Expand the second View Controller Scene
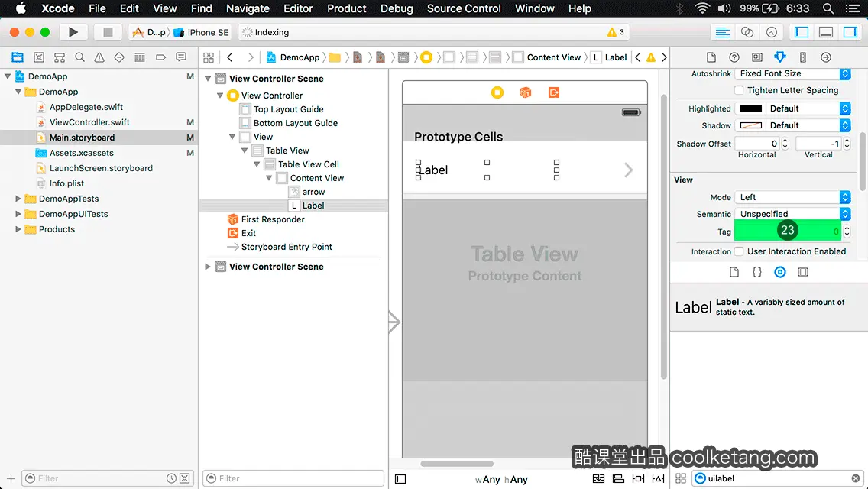The height and width of the screenshot is (489, 868). coord(208,267)
